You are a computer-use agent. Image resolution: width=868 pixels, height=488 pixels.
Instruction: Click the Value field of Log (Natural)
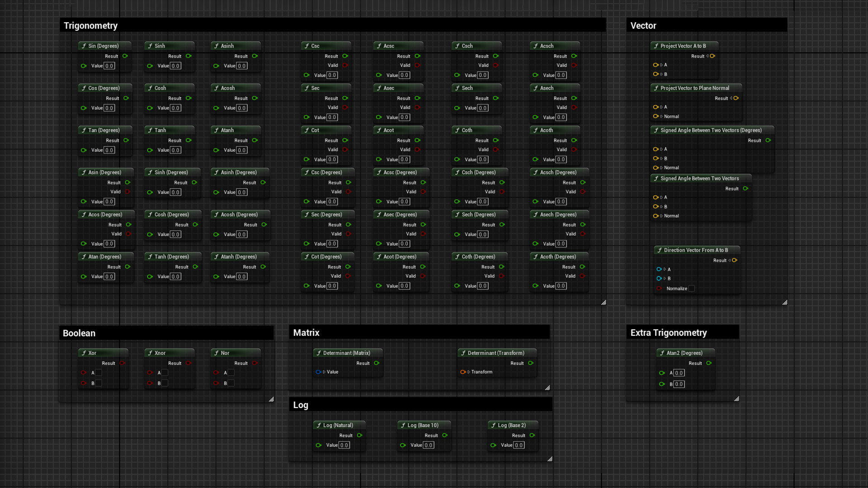point(344,445)
